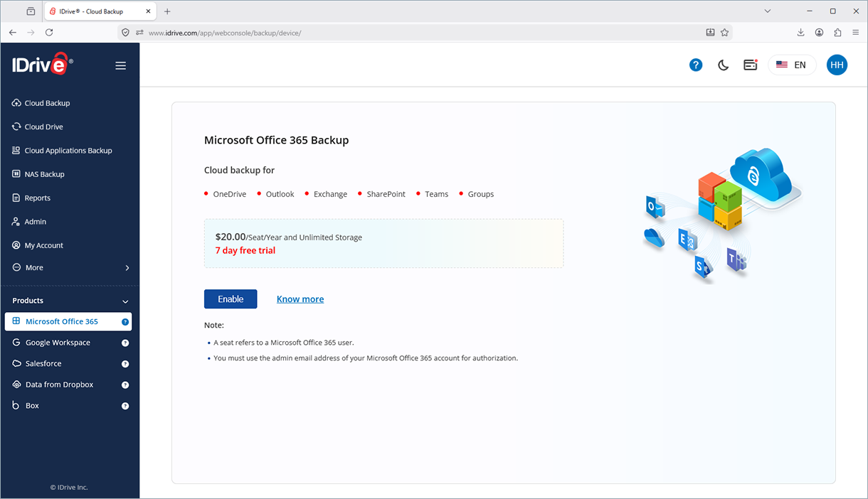Click the Data from Dropbox icon
Viewport: 868px width, 499px height.
point(17,385)
